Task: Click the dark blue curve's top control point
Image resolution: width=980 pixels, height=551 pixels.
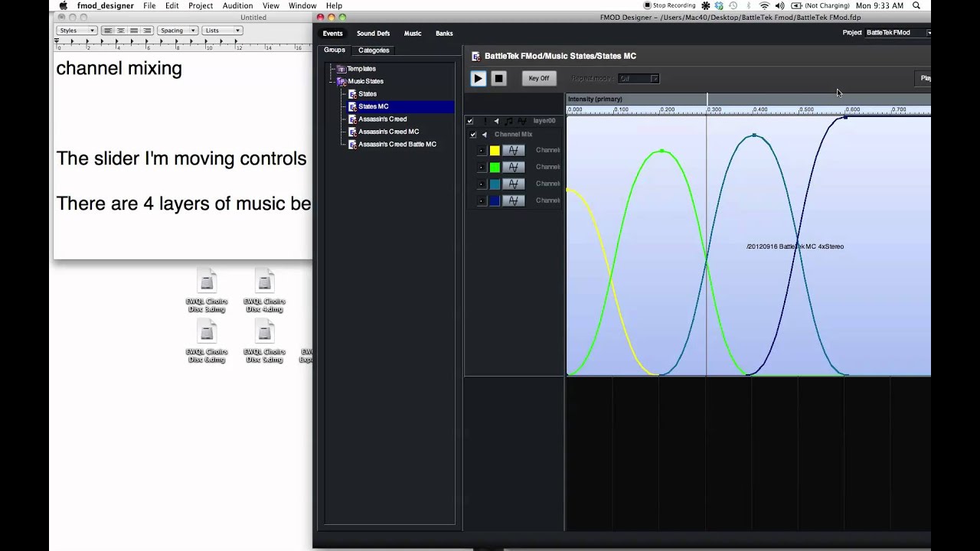Action: pos(845,117)
